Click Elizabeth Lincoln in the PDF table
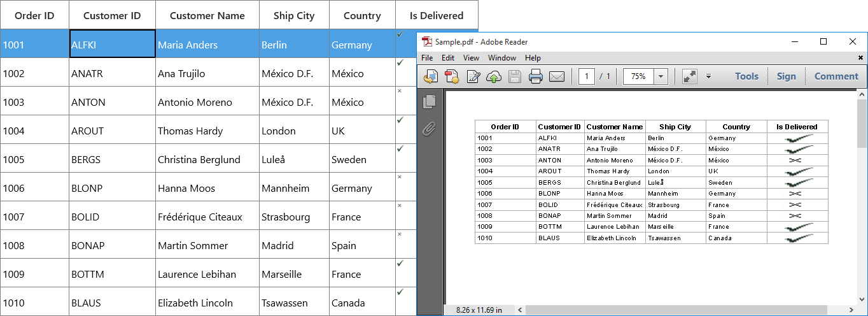 611,238
